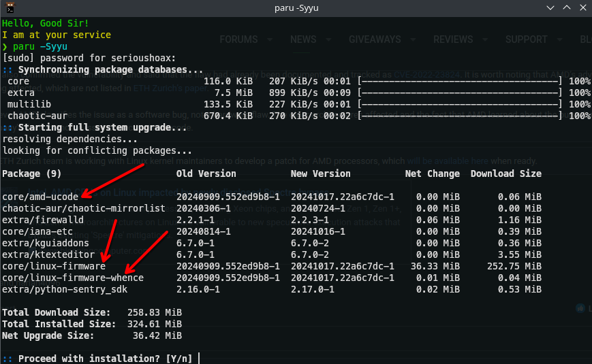Click linux-firmware net change 36.33 MiB
Screen dimensions: 592x364
pos(435,266)
